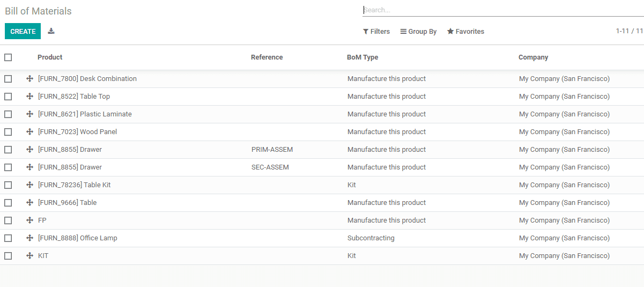Viewport: 644px width, 287px height.
Task: Click drag handle for PRIM-ASSEM Drawer row
Action: (29, 150)
